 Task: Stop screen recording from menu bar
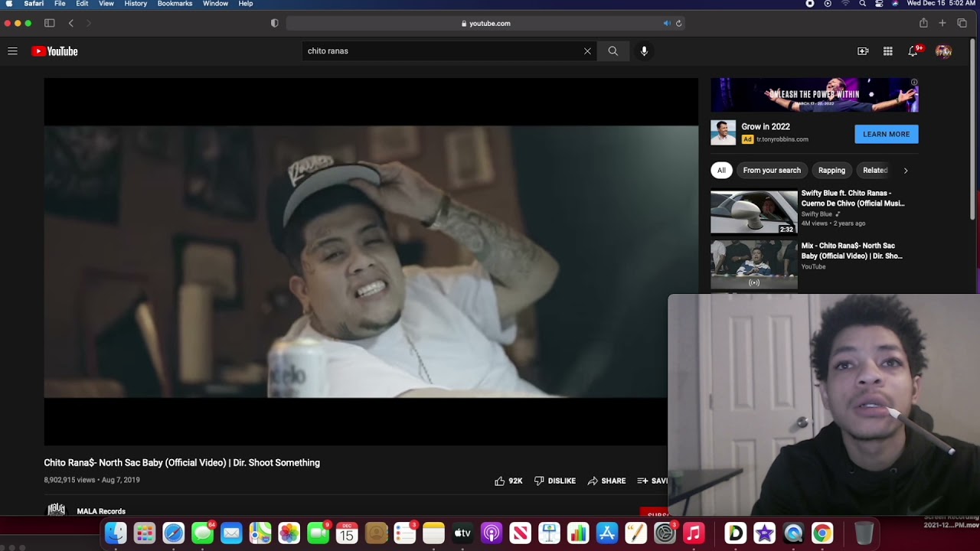(810, 4)
